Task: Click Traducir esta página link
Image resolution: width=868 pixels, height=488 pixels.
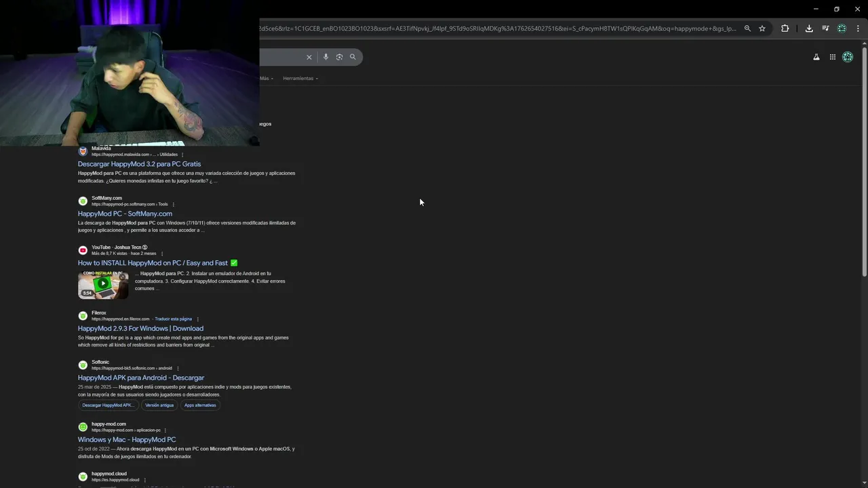Action: 173,319
